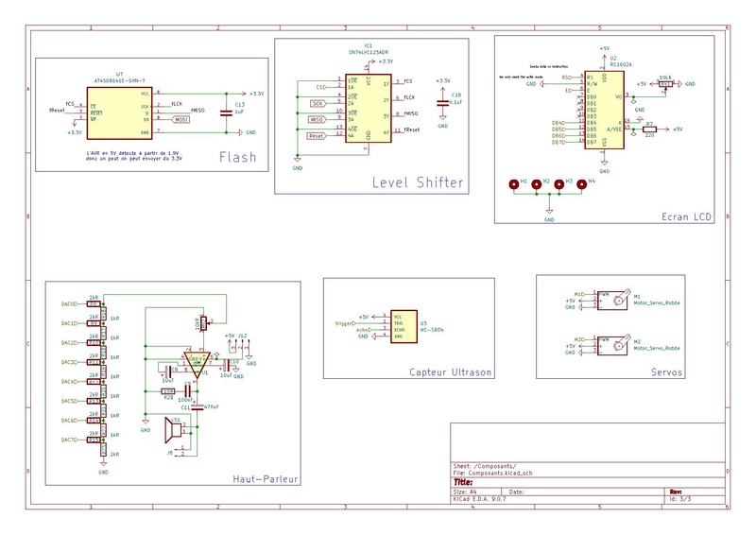The height and width of the screenshot is (535, 756).
Task: Select mounting hole H4
Action: (581, 183)
